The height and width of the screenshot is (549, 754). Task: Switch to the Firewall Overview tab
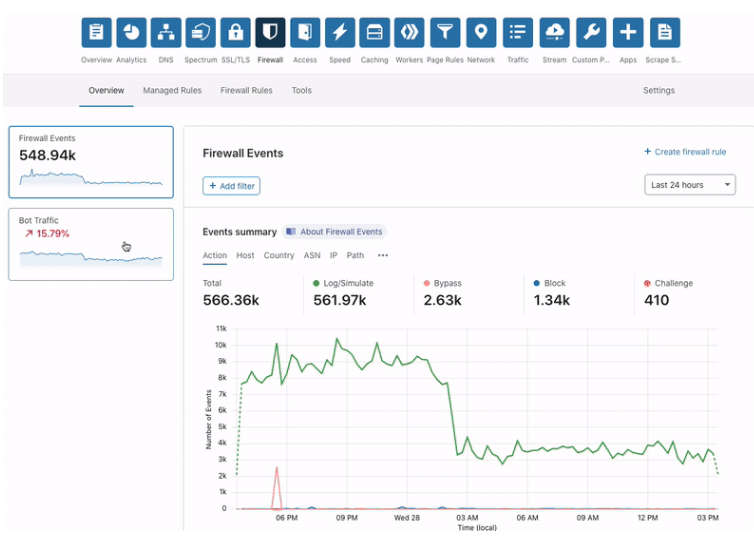pyautogui.click(x=106, y=90)
